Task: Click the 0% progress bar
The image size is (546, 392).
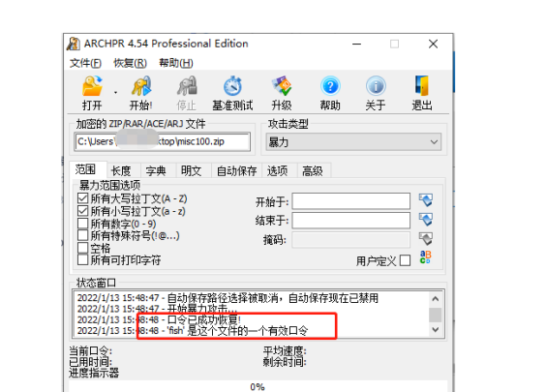Action: [x=258, y=386]
